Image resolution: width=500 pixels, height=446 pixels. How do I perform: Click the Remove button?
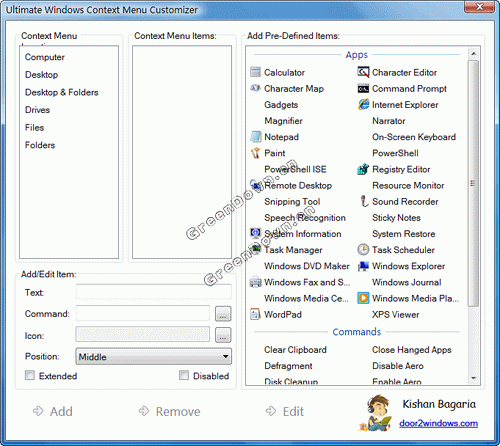(x=169, y=412)
